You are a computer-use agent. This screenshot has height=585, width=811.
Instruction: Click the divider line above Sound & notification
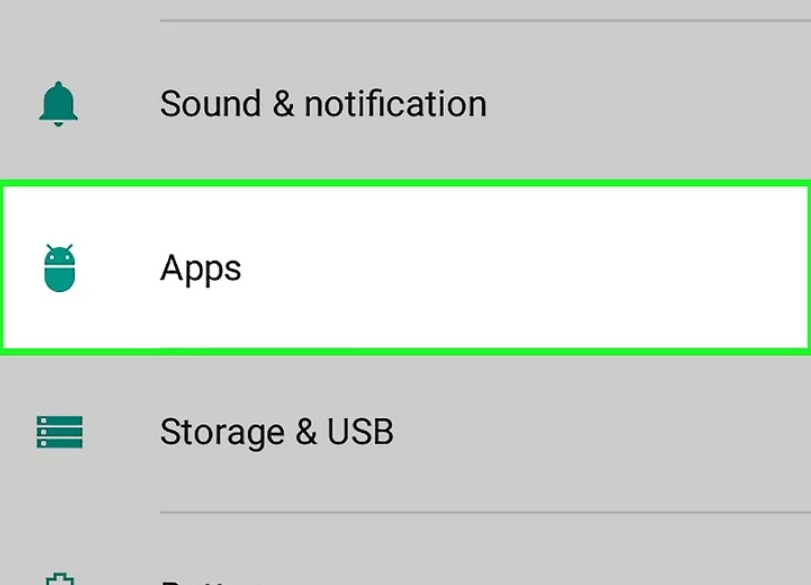click(485, 21)
